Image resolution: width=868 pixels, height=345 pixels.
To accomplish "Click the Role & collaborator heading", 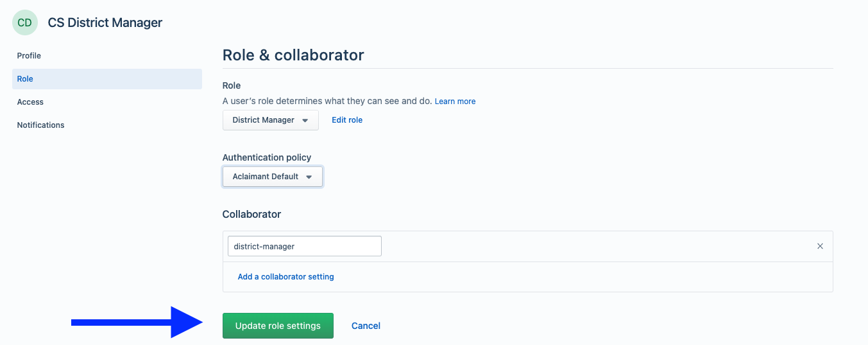I will point(293,55).
